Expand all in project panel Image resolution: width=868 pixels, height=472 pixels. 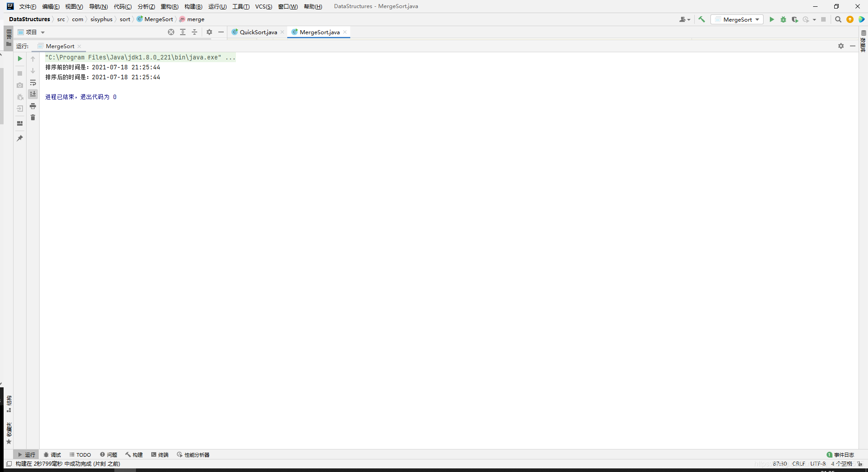[x=183, y=32]
